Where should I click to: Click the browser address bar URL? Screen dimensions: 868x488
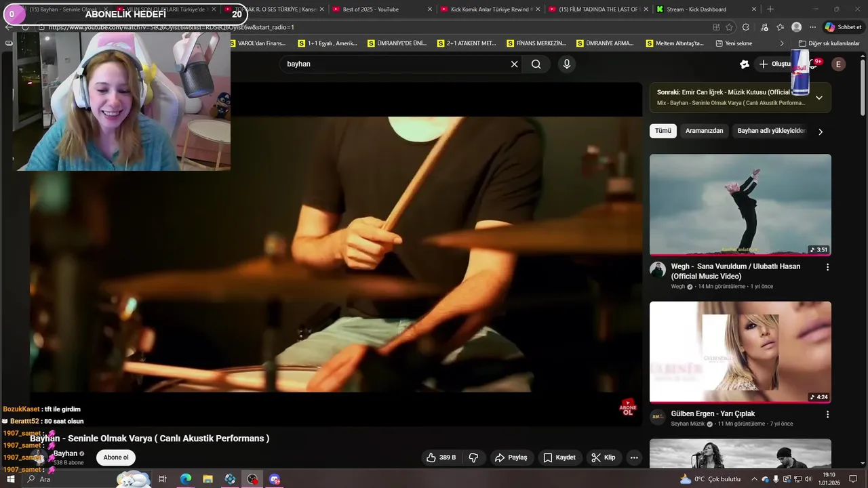(172, 27)
